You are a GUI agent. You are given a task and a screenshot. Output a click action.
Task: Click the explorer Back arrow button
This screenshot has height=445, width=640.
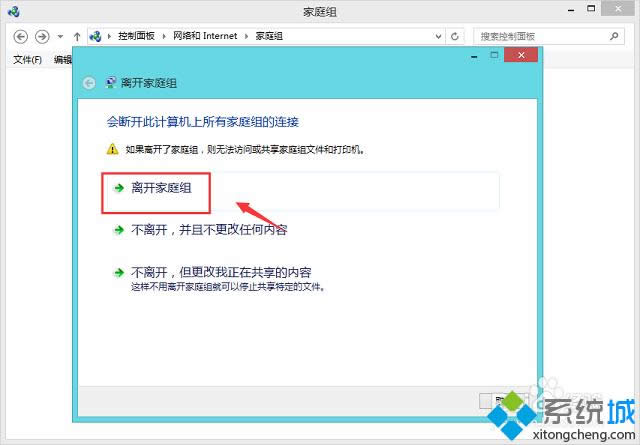(20, 36)
